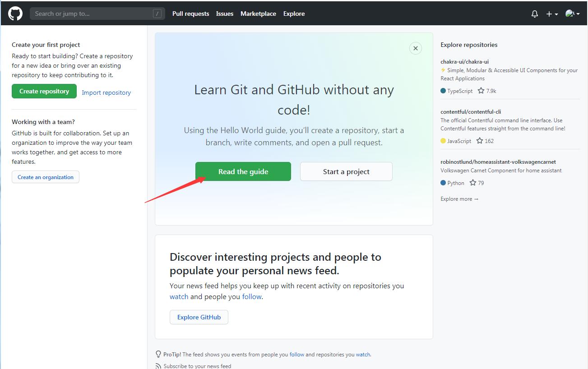Viewport: 588px width, 369px height.
Task: Click the Start a project button
Action: point(346,171)
